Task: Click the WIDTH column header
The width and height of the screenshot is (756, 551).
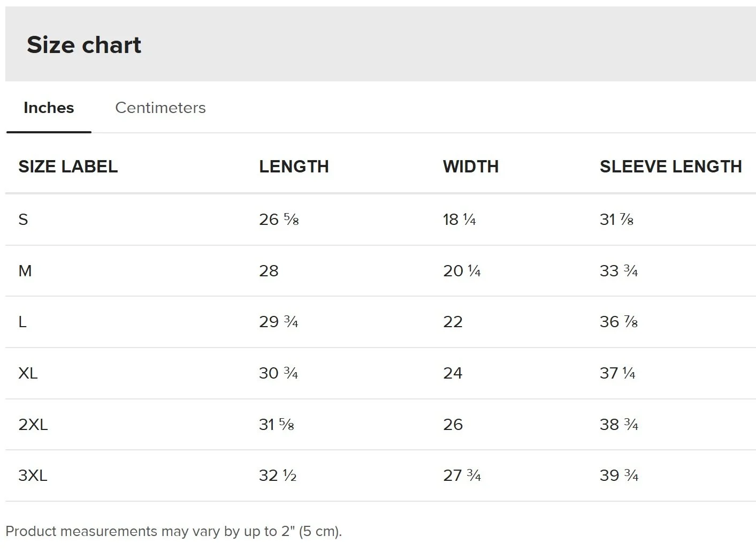Action: 471,167
